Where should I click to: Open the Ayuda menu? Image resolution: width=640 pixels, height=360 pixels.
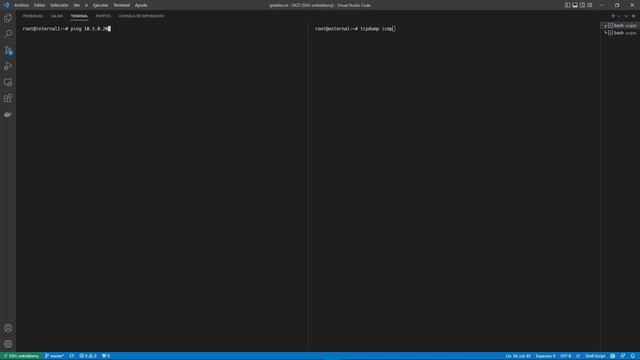tap(141, 5)
